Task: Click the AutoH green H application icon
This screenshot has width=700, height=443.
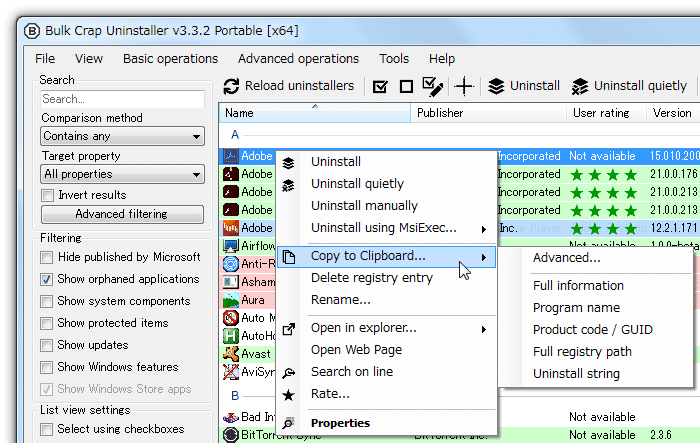Action: pyautogui.click(x=231, y=336)
